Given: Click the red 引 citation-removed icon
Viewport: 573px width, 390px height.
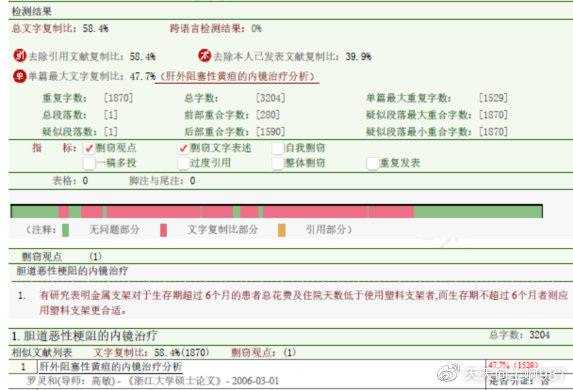Looking at the screenshot, I should pyautogui.click(x=20, y=56).
